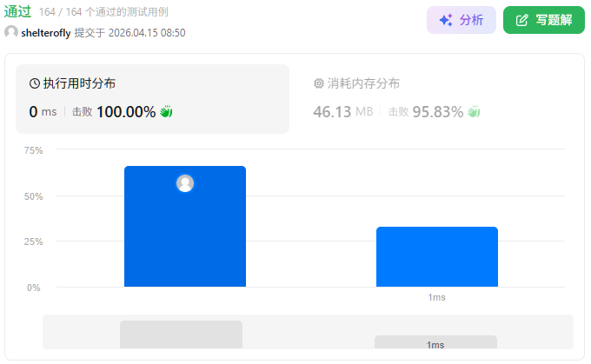Click the left gray bar in the mini range chart
The width and height of the screenshot is (591, 364).
[x=181, y=334]
